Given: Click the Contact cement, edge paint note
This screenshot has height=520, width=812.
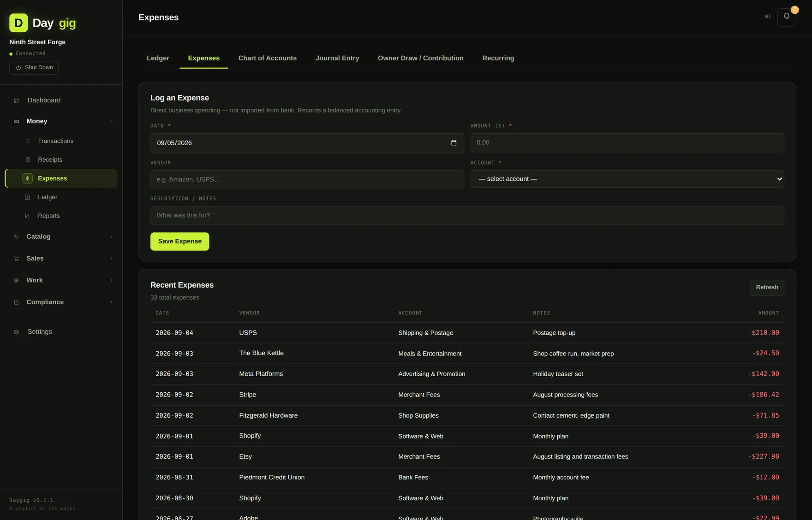Looking at the screenshot, I should click(571, 415).
